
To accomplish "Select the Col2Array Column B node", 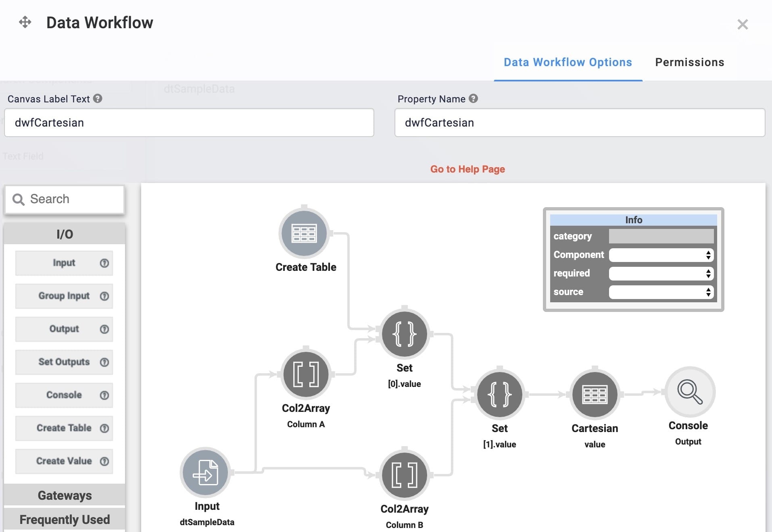I will [x=404, y=475].
